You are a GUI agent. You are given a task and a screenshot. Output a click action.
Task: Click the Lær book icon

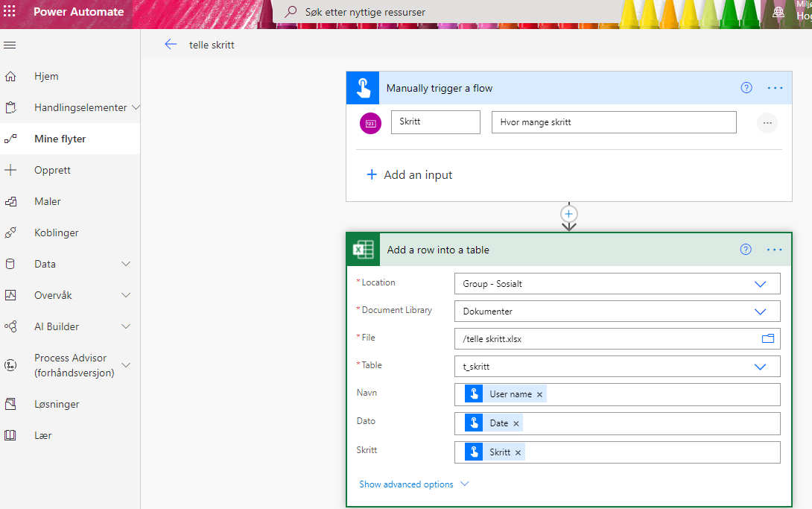tap(10, 435)
